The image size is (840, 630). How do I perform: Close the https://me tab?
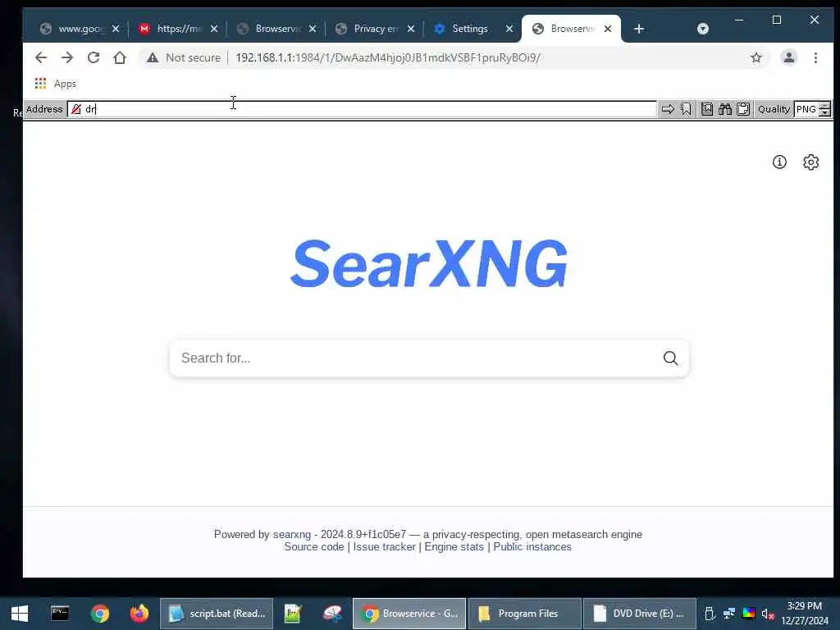tap(214, 29)
